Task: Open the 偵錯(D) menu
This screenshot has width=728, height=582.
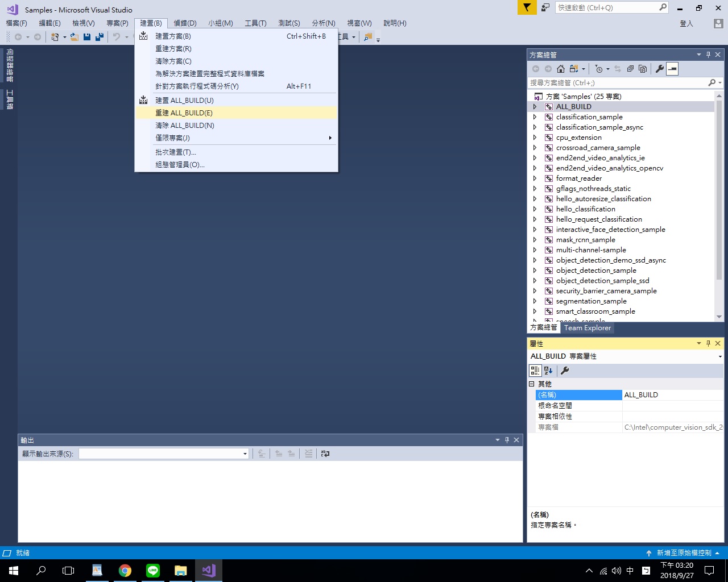Action: 185,23
